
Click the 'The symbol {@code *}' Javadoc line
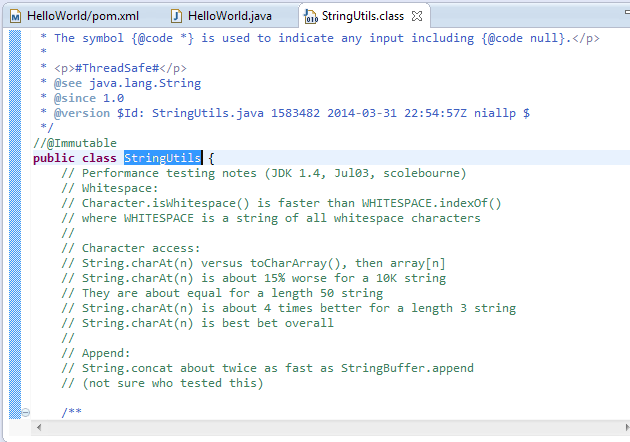point(320,38)
